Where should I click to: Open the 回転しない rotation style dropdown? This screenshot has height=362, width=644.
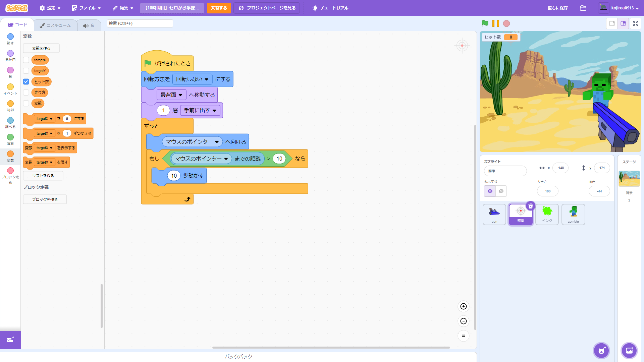[192, 79]
